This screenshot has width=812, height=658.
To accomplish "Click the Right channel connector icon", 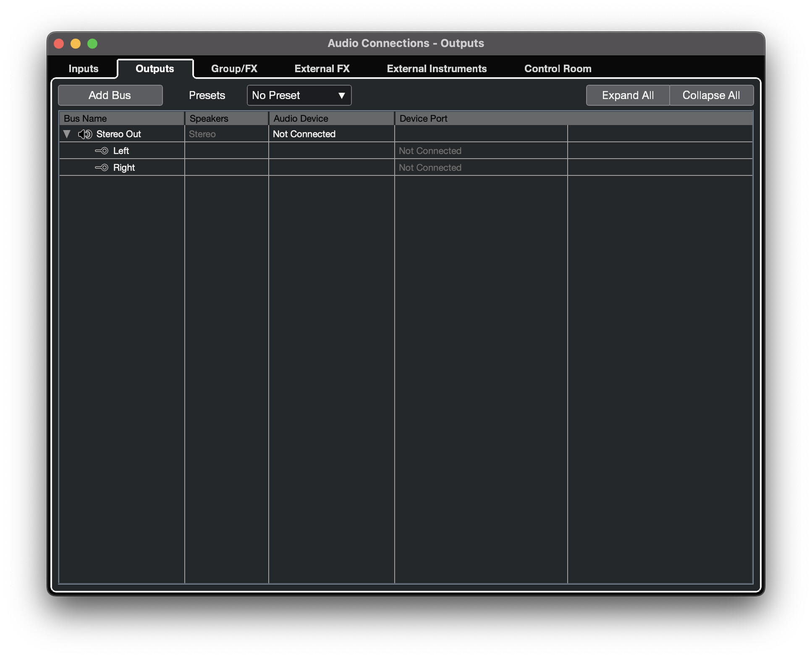I will [x=102, y=168].
